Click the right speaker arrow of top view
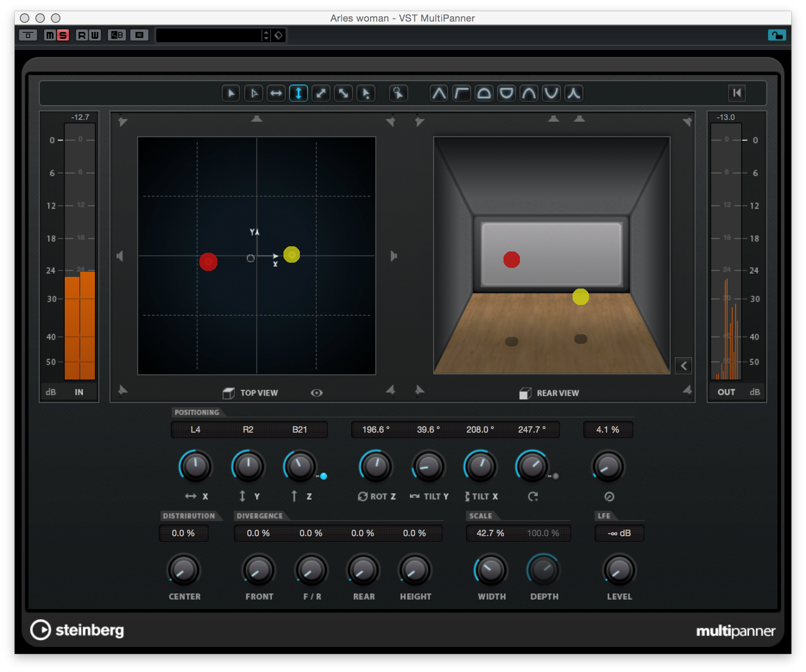This screenshot has width=806, height=672. [x=394, y=256]
